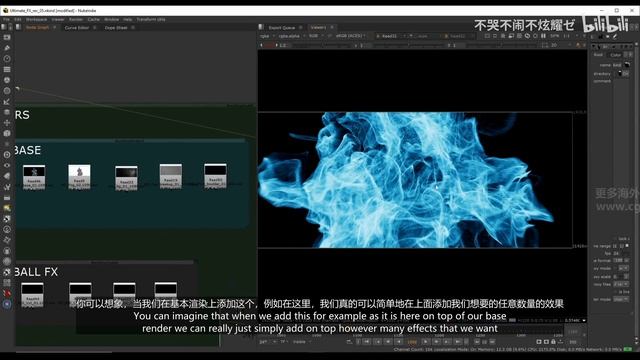Screen dimensions: 640x360
Task: Switch to the Dope Sheet tab
Action: [116, 28]
